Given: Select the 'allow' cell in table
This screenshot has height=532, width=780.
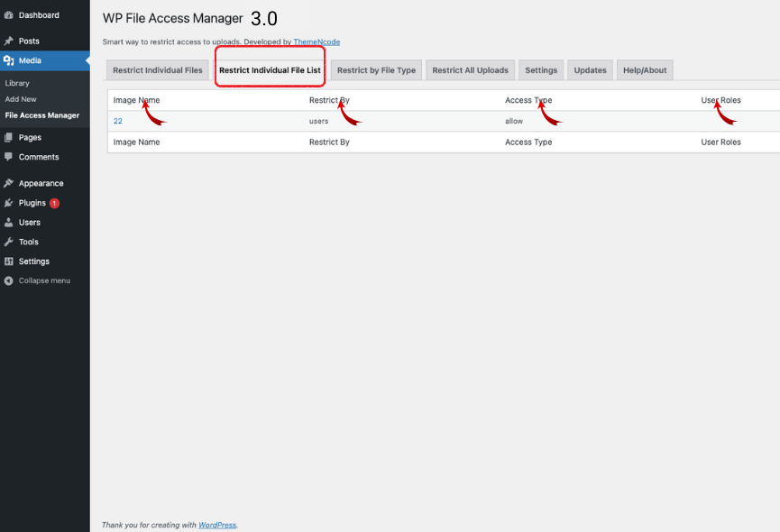Looking at the screenshot, I should [514, 121].
